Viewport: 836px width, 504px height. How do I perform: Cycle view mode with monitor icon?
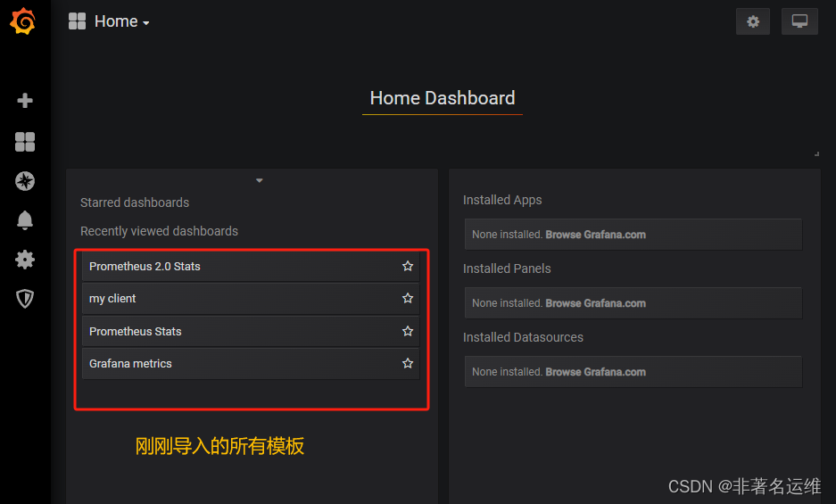pos(799,21)
